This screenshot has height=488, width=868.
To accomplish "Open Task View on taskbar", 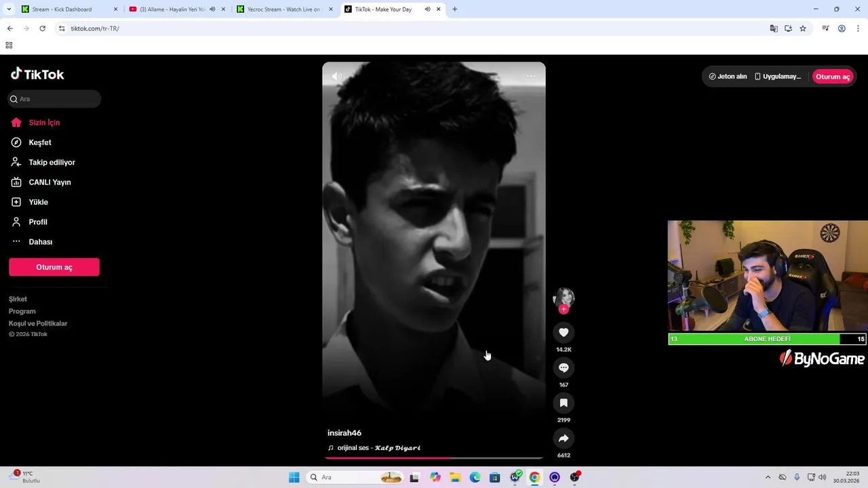I will tap(414, 477).
